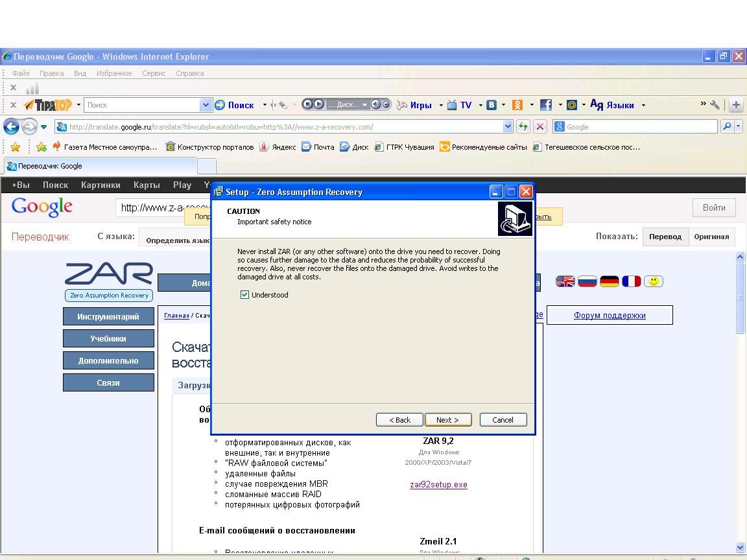Image resolution: width=747 pixels, height=560 pixels.
Task: Select the UK/US flag language icon
Action: (x=565, y=281)
